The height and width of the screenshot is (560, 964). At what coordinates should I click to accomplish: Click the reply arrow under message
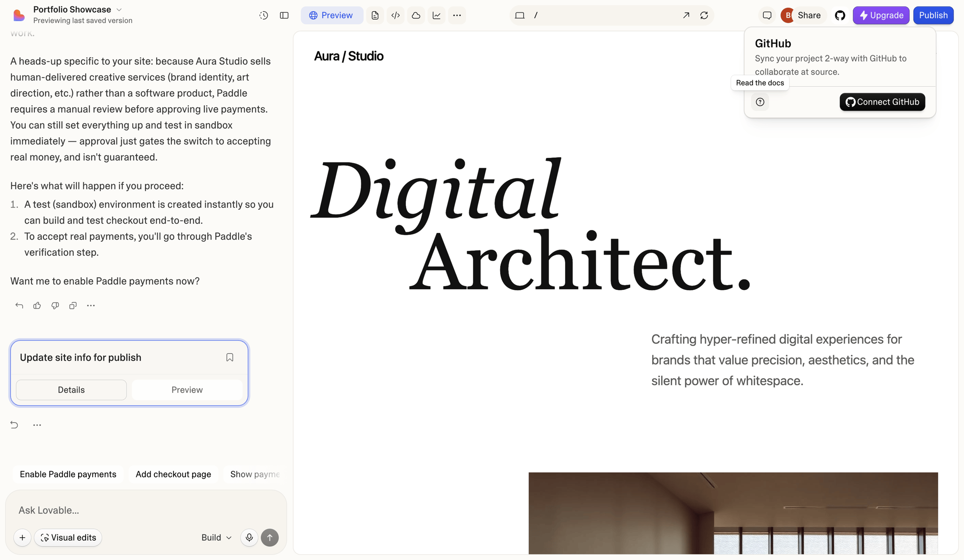[x=19, y=305]
